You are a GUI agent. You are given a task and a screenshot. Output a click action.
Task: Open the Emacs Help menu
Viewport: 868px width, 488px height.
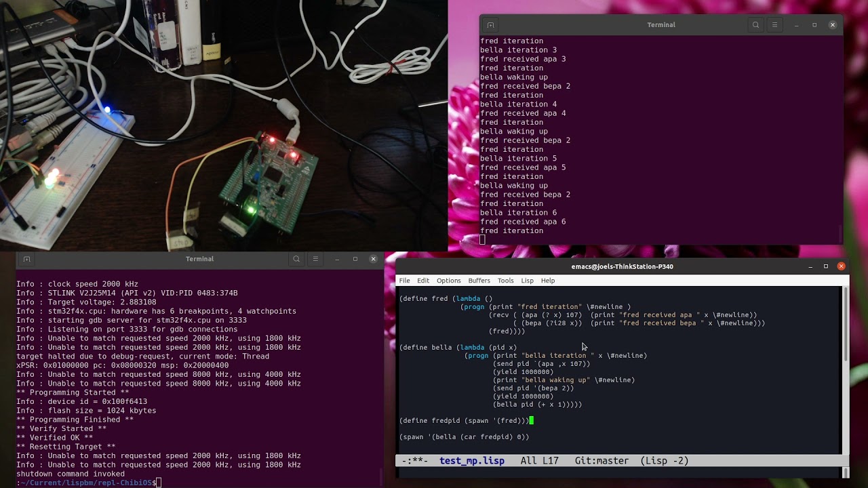click(548, 281)
